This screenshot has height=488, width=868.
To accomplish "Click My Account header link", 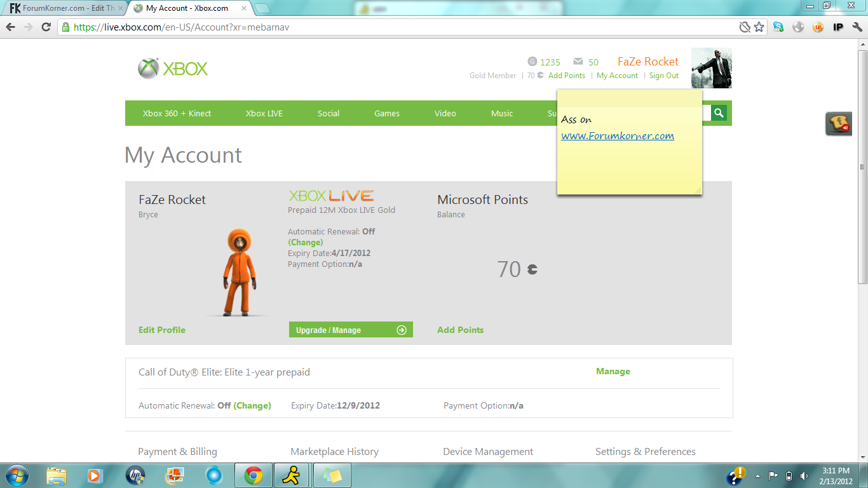I will click(x=617, y=76).
